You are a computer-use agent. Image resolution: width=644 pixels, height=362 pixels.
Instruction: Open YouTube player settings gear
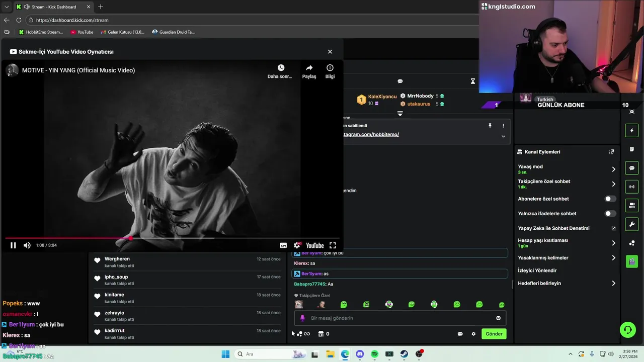pyautogui.click(x=297, y=245)
